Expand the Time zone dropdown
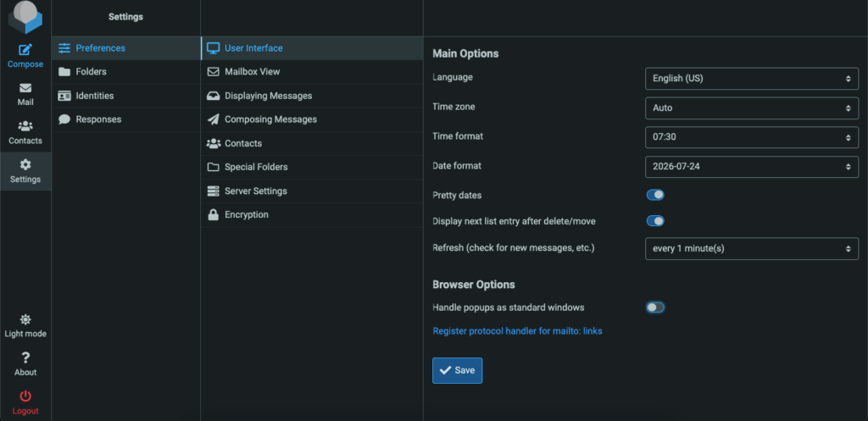The image size is (868, 421). [752, 108]
